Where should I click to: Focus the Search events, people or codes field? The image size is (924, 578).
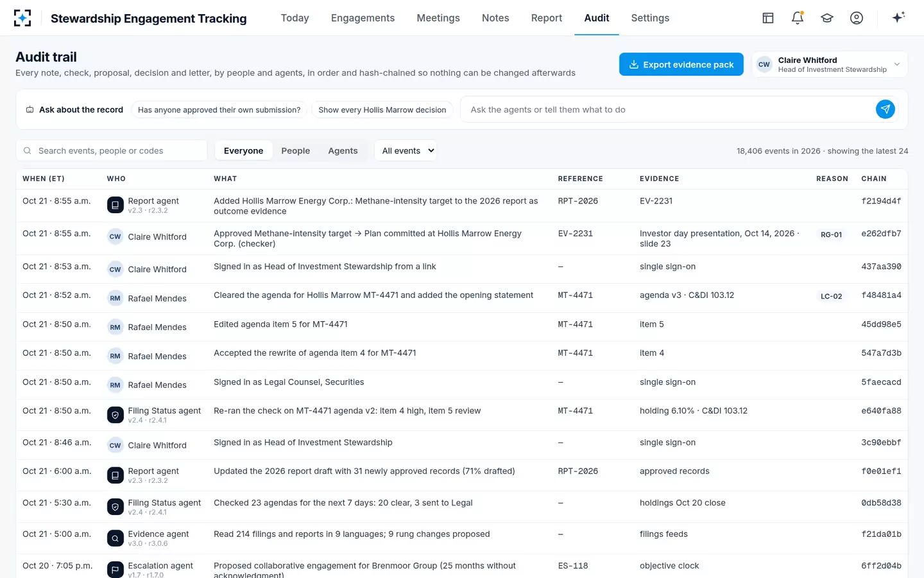tap(112, 150)
